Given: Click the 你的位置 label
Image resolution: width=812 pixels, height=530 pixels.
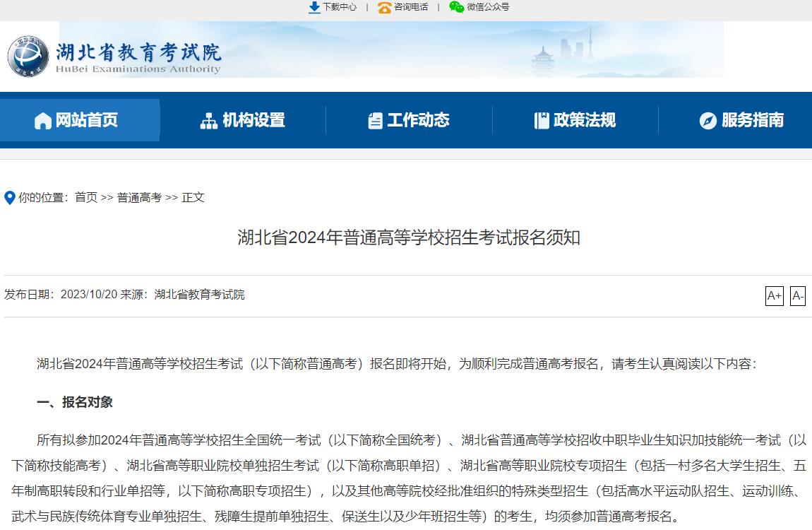Looking at the screenshot, I should [44, 197].
